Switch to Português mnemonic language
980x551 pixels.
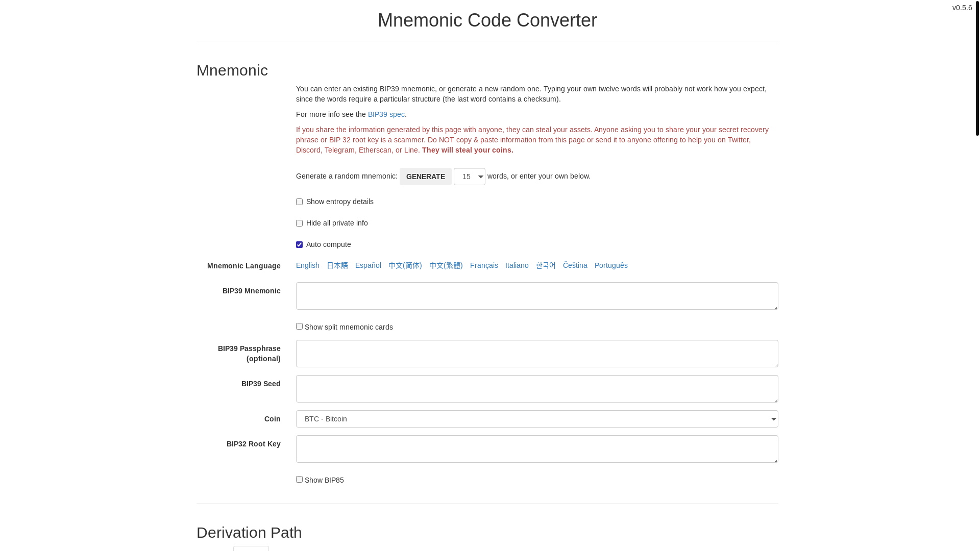[x=611, y=265]
